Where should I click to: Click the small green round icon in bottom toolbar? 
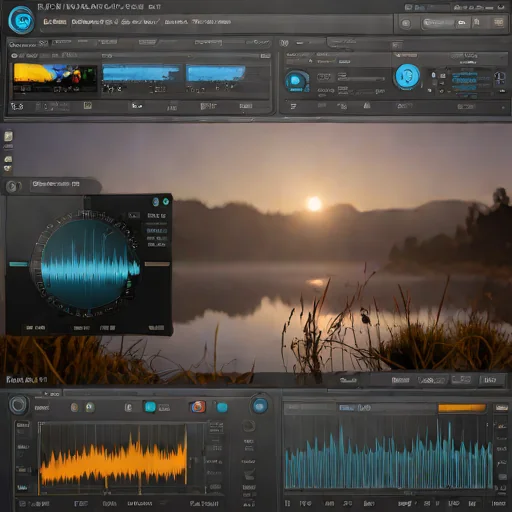[x=89, y=407]
